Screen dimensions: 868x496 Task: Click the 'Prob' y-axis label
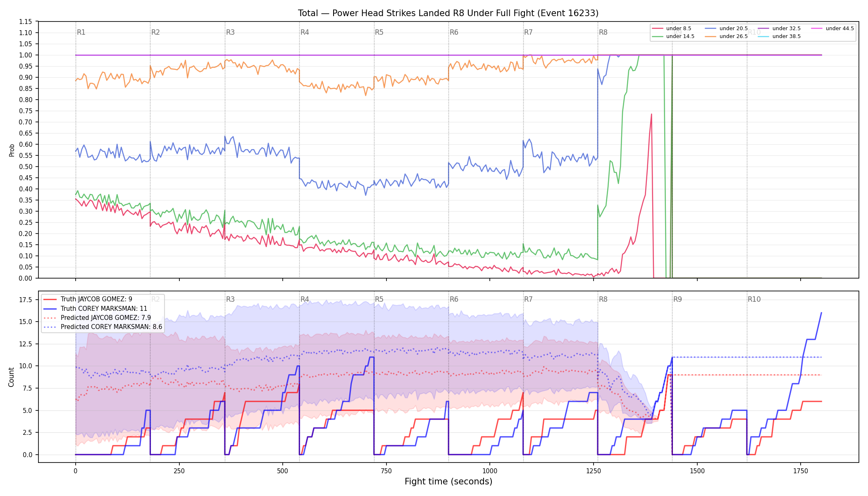(12, 150)
